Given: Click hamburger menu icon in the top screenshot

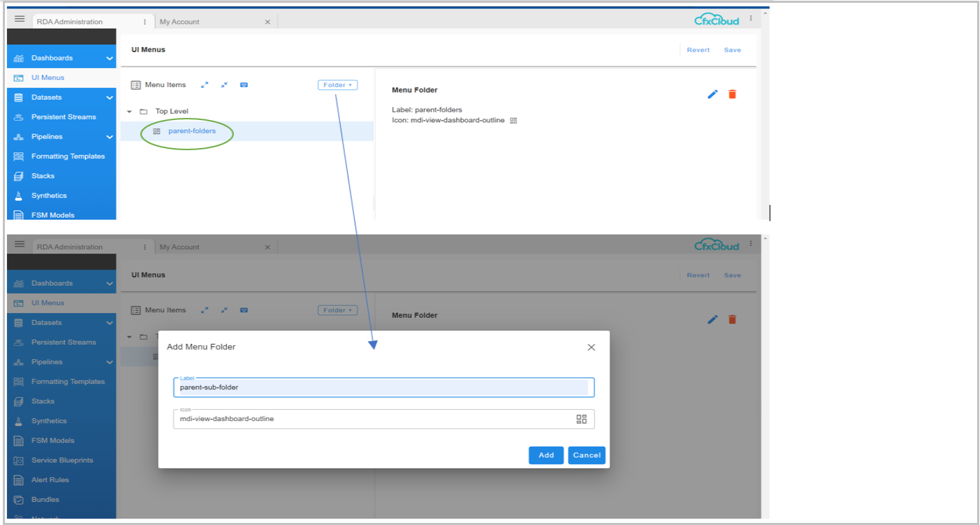Looking at the screenshot, I should [20, 20].
